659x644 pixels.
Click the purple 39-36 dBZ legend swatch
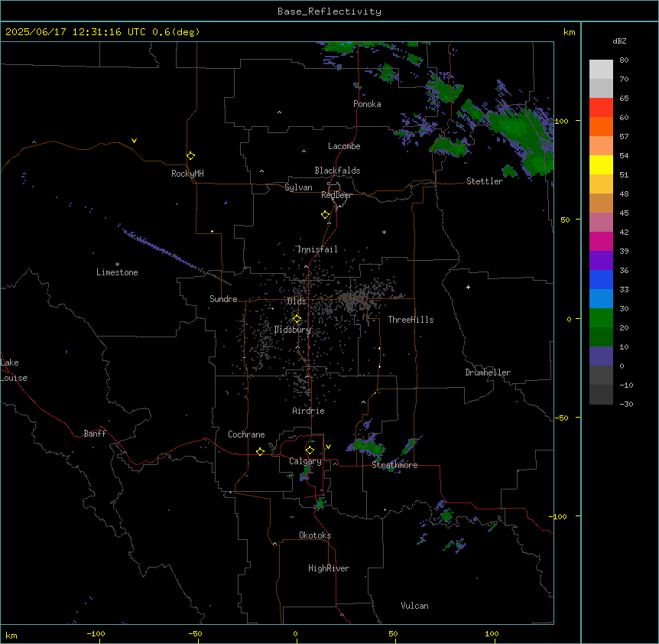pos(601,261)
